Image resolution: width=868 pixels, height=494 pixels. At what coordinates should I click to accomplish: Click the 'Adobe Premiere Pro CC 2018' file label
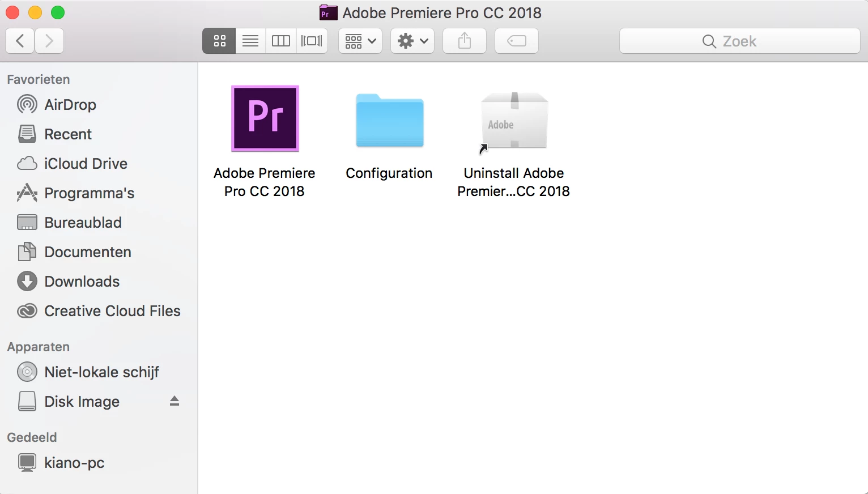point(265,182)
